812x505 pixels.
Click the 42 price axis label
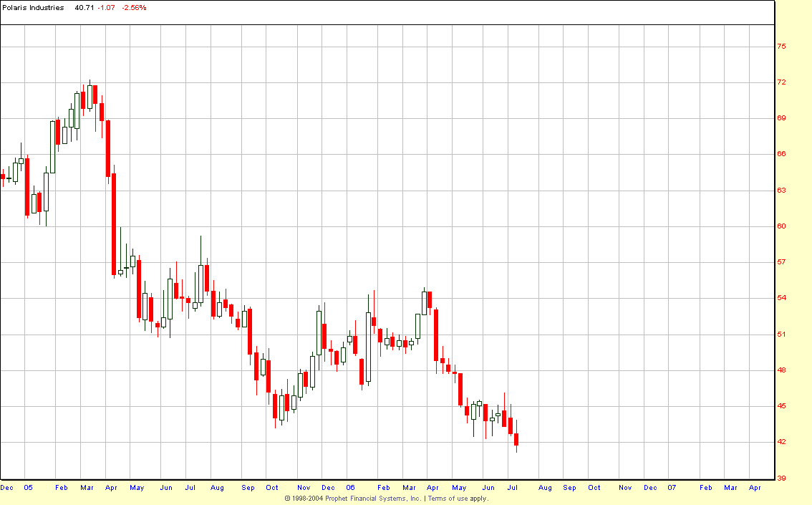coord(781,442)
